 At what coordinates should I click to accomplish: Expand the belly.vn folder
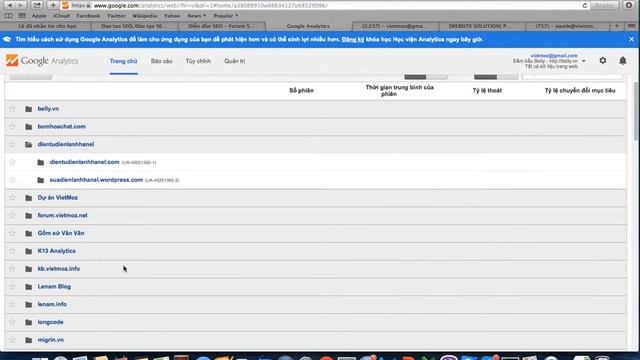point(29,109)
